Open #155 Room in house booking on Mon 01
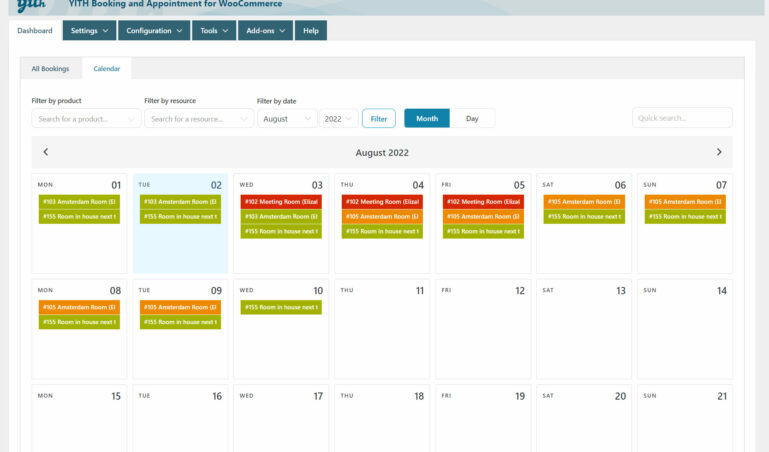Viewport: 769px width, 452px height. pyautogui.click(x=79, y=216)
